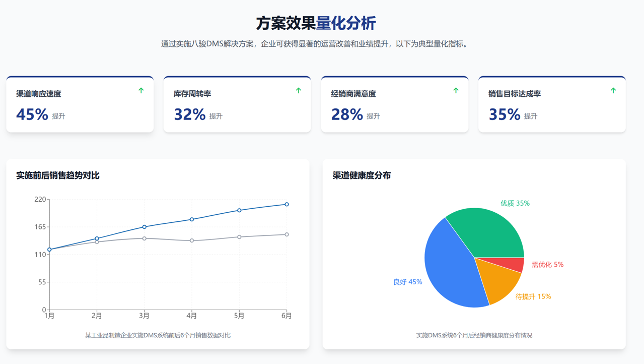Click the gray line's 6月 data point
This screenshot has height=364, width=644.
coord(287,234)
